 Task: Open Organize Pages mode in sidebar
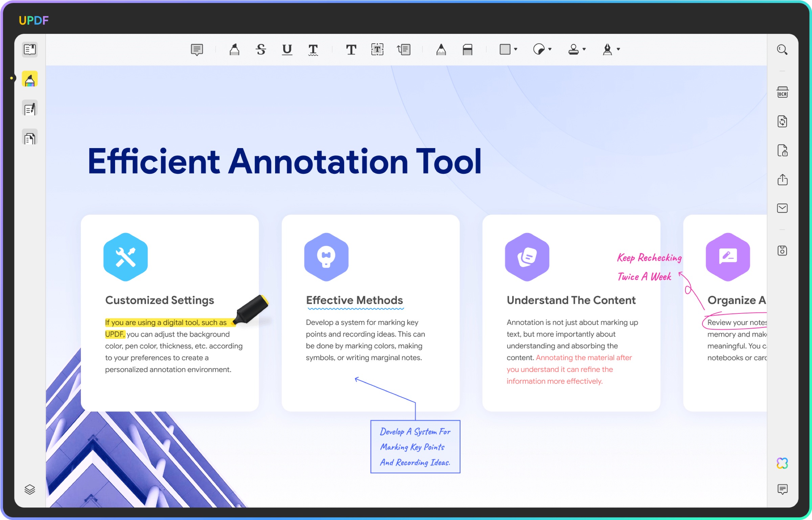(x=30, y=138)
